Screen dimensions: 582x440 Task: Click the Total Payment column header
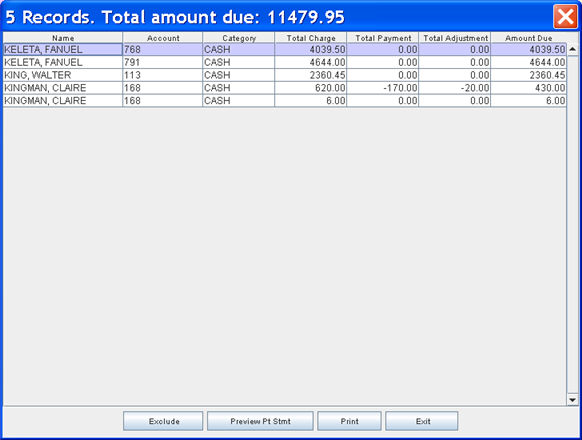click(x=383, y=38)
